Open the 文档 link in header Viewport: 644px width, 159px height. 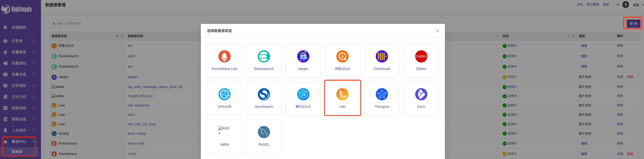point(579,5)
